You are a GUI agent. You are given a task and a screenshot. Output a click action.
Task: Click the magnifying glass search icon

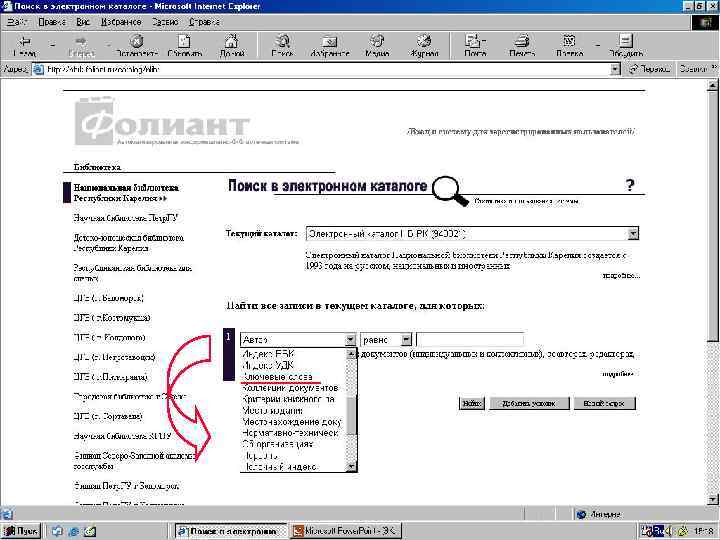click(x=449, y=190)
